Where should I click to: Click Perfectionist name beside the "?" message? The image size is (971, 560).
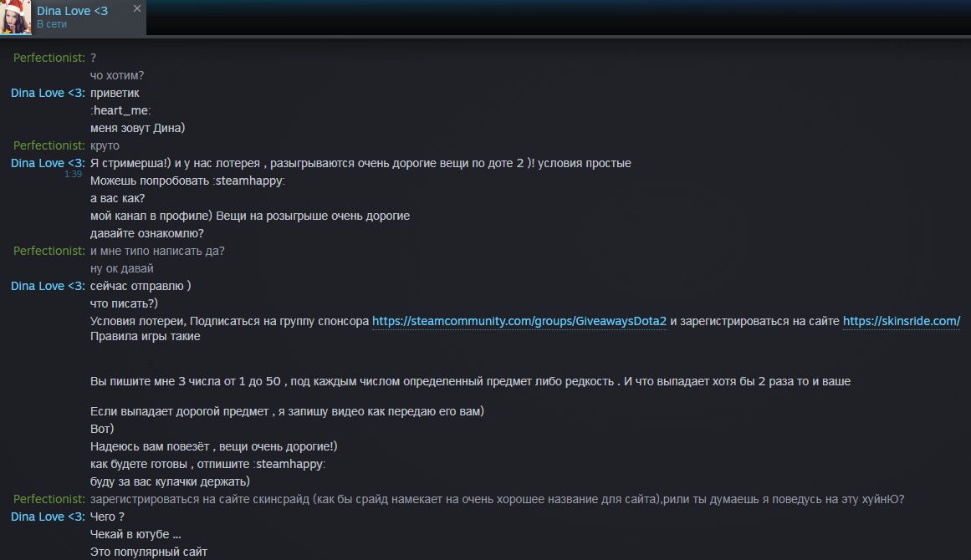(x=49, y=58)
